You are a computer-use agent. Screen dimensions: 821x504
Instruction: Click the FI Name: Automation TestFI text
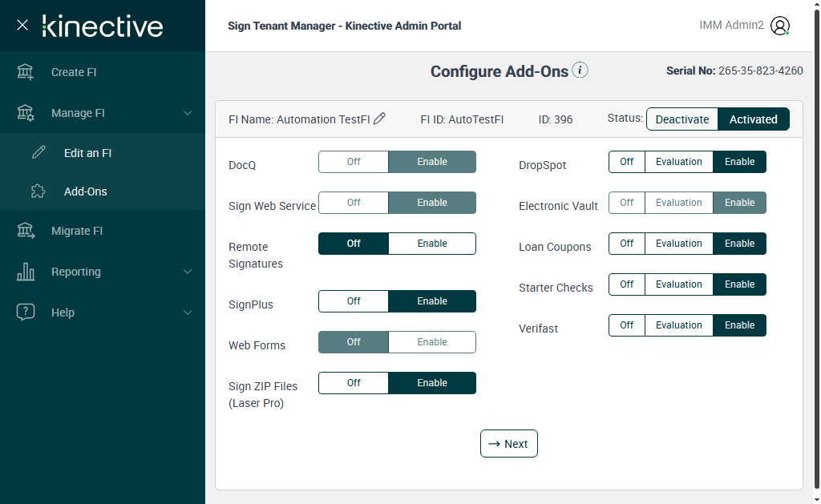[x=300, y=119]
